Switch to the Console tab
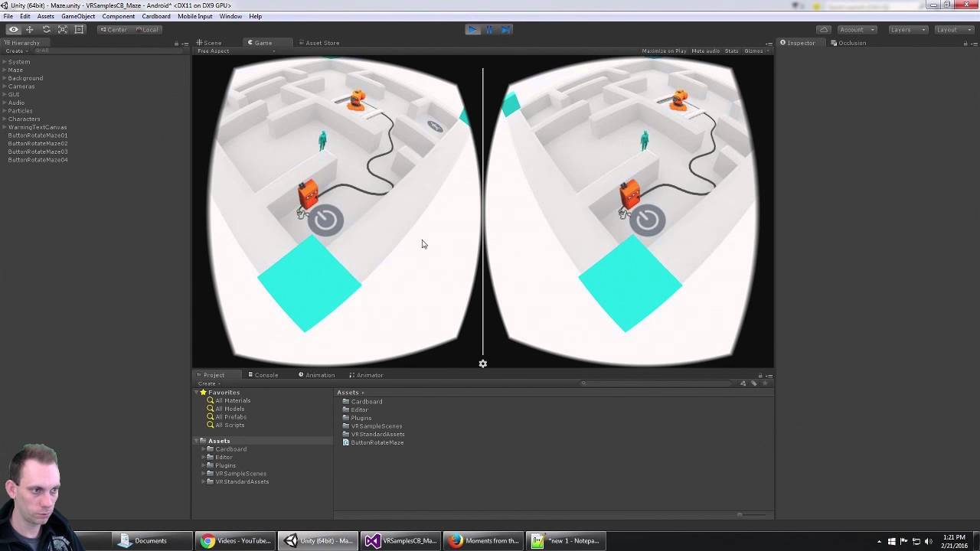 [265, 375]
